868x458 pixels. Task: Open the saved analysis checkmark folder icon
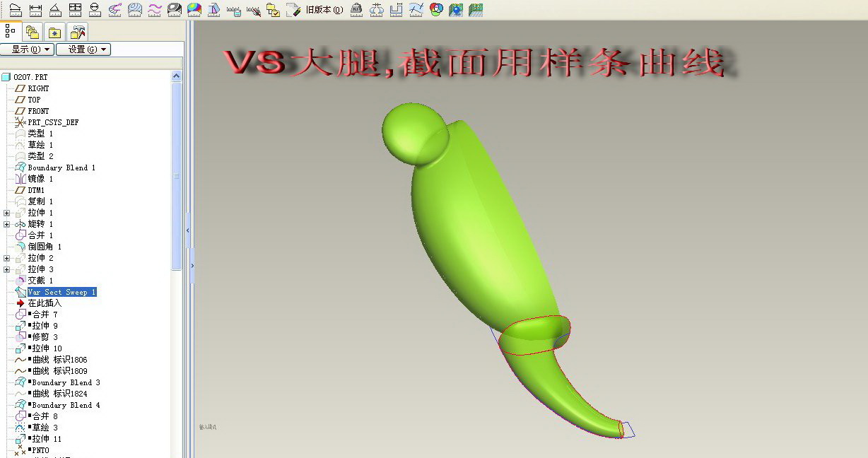point(273,10)
